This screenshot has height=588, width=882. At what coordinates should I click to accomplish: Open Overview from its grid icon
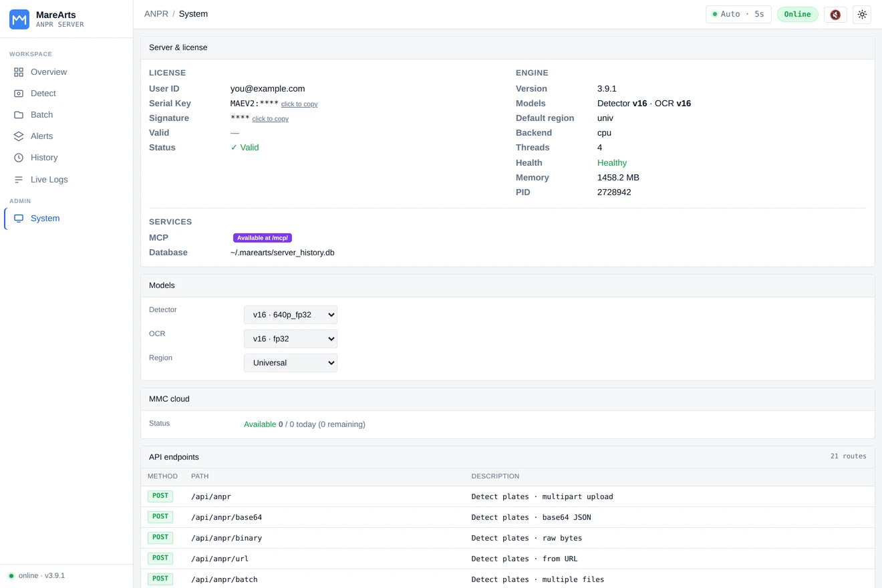click(19, 72)
